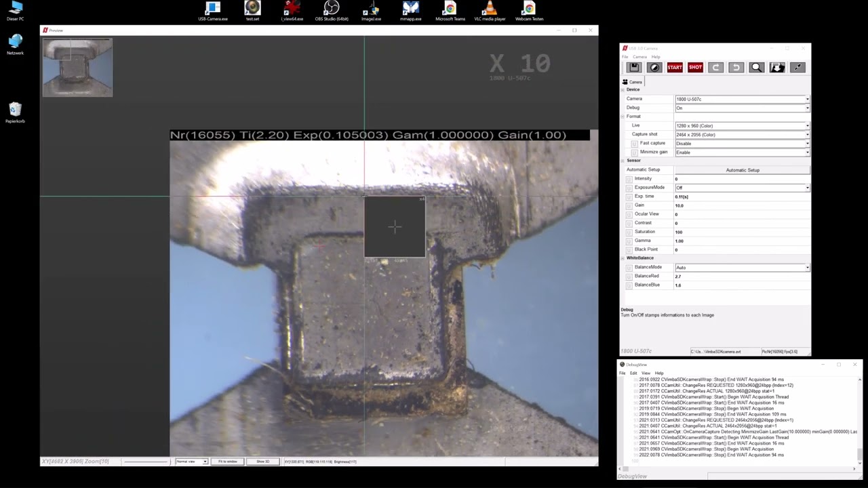Click the Exp. time value 0.11[s]
The height and width of the screenshot is (488, 868).
pyautogui.click(x=682, y=197)
